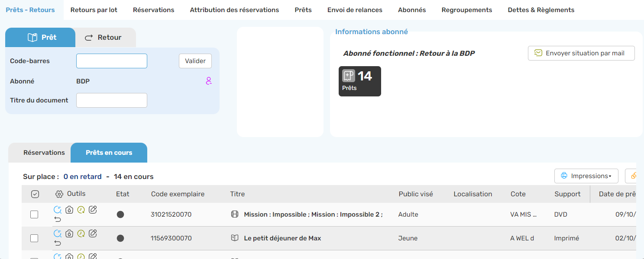This screenshot has height=259, width=644.
Task: Click exemplaire code 11569300070
Action: (171, 238)
